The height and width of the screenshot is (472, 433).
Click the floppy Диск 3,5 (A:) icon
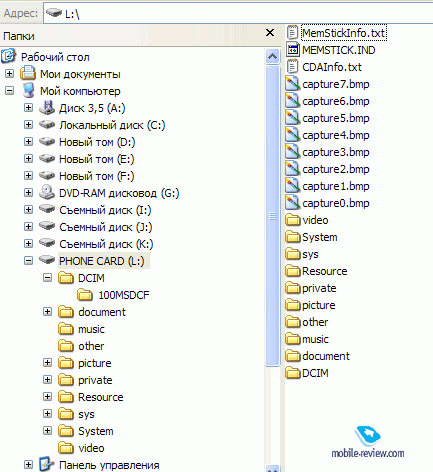click(x=47, y=108)
